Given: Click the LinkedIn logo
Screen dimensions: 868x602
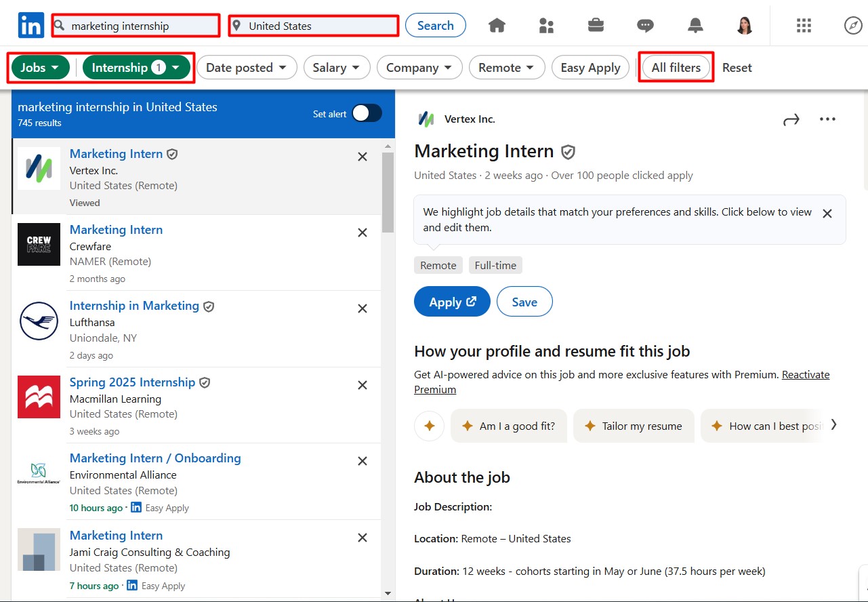Looking at the screenshot, I should coord(30,25).
